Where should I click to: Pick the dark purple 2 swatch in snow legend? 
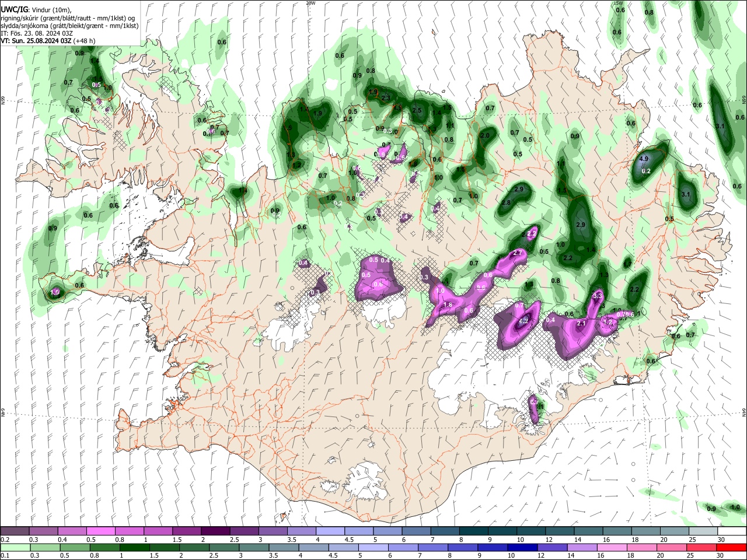(x=215, y=531)
